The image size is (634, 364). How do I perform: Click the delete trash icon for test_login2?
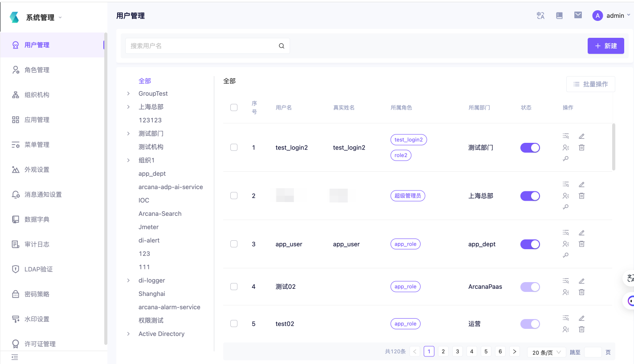pos(581,147)
